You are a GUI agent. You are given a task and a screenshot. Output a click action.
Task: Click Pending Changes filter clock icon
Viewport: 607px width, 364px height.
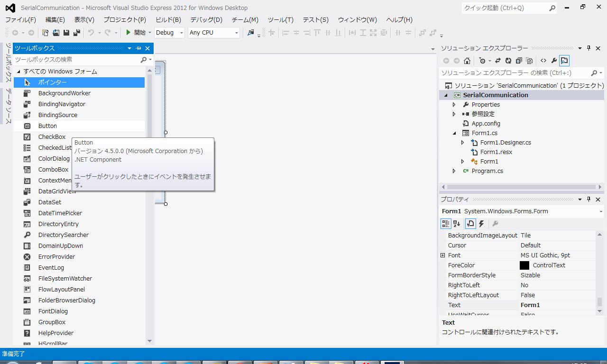coord(482,61)
